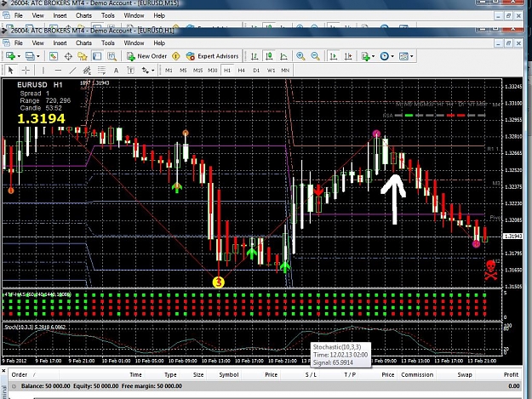
Task: Switch to the D1 timeframe button
Action: point(256,70)
